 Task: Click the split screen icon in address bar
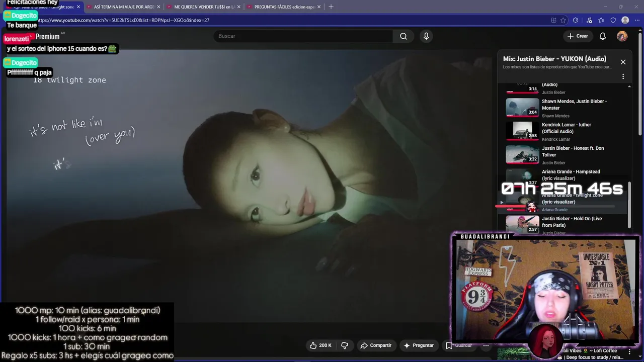(553, 20)
